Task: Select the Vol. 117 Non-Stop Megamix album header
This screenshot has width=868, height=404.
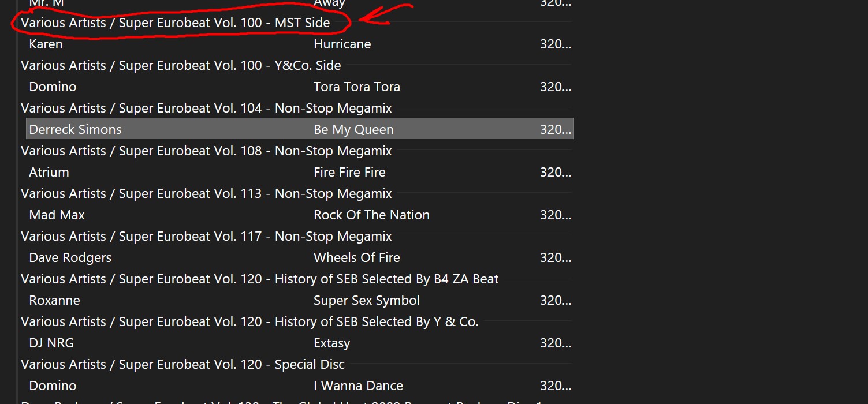Action: click(x=206, y=237)
